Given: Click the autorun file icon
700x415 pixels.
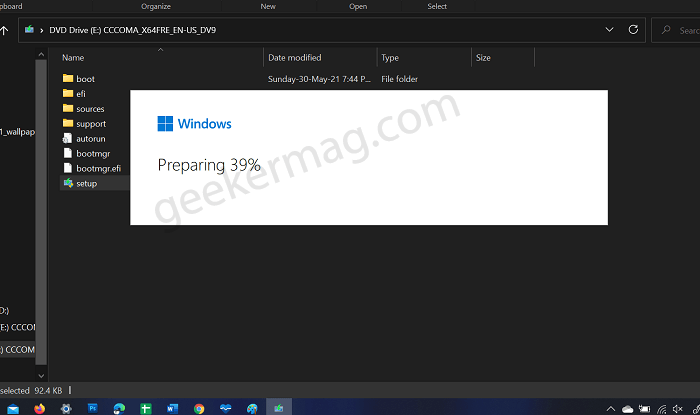Looking at the screenshot, I should coord(67,138).
